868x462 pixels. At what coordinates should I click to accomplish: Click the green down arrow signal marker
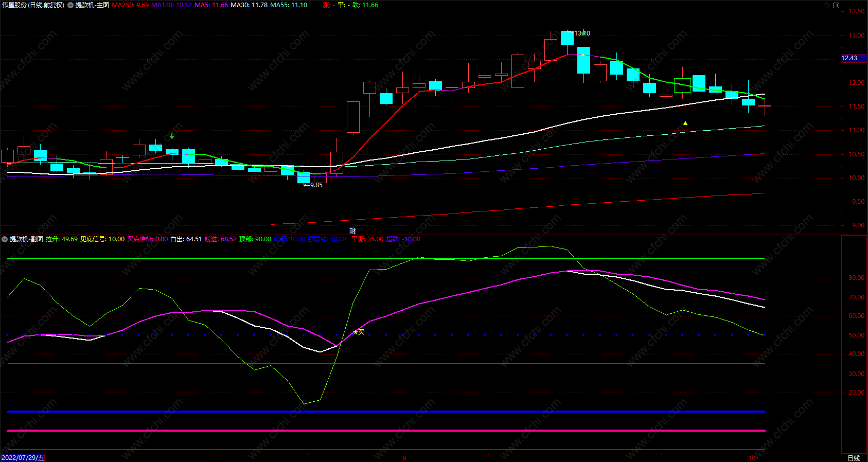coord(172,136)
